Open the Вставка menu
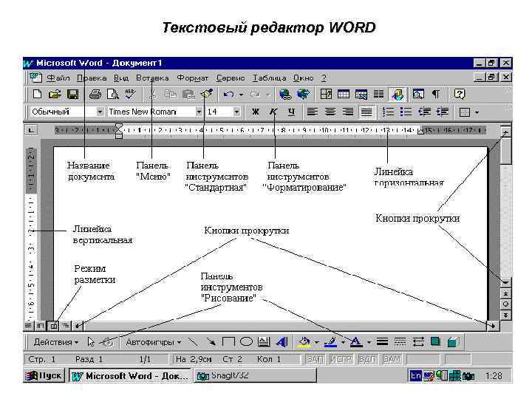532x399 pixels. click(x=152, y=78)
